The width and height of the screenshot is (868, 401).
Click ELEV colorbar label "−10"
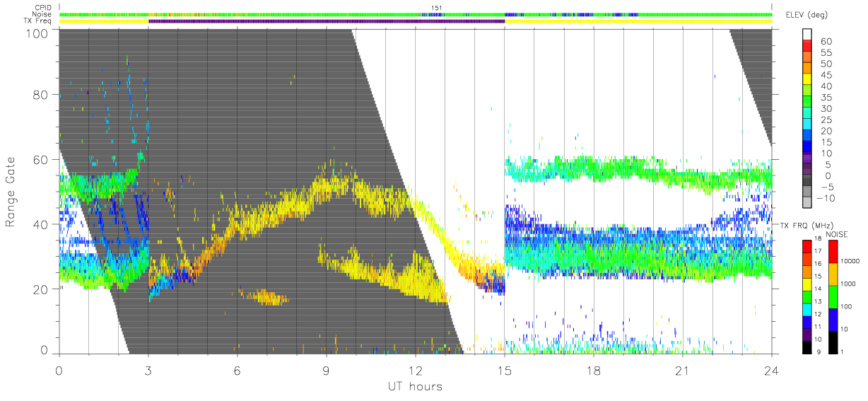point(827,198)
